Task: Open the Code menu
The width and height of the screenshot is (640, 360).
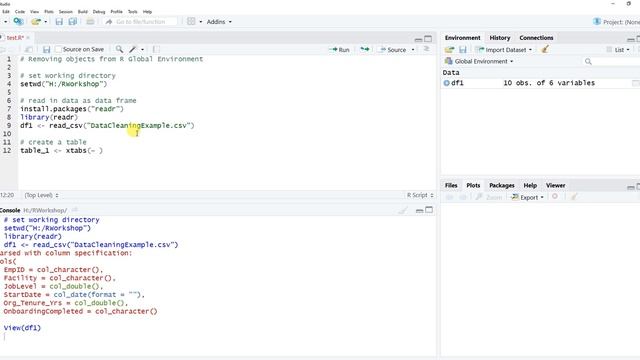Action: tap(20, 12)
